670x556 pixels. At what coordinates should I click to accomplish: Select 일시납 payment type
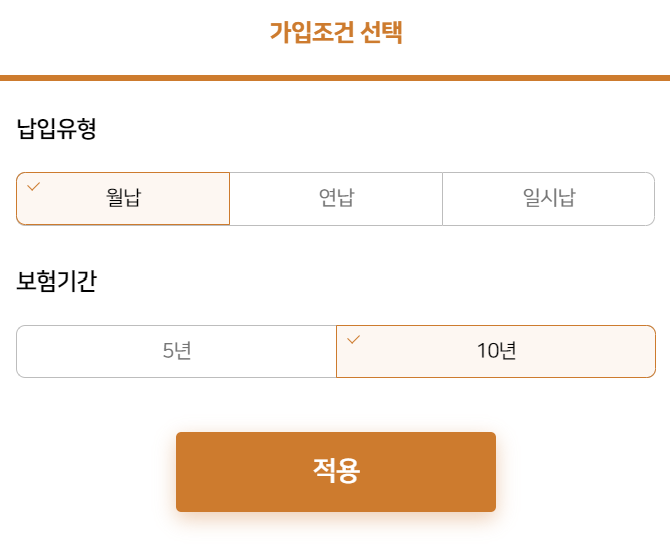(x=549, y=199)
